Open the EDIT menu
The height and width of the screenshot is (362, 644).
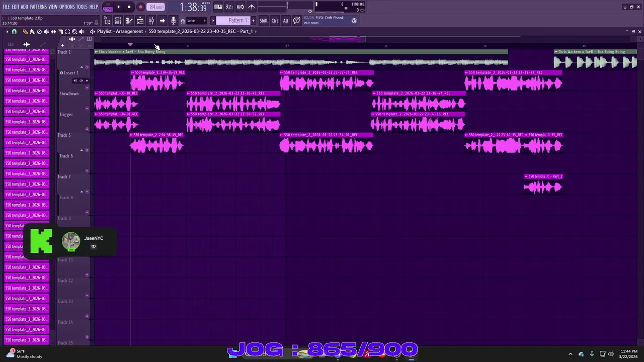click(x=16, y=7)
